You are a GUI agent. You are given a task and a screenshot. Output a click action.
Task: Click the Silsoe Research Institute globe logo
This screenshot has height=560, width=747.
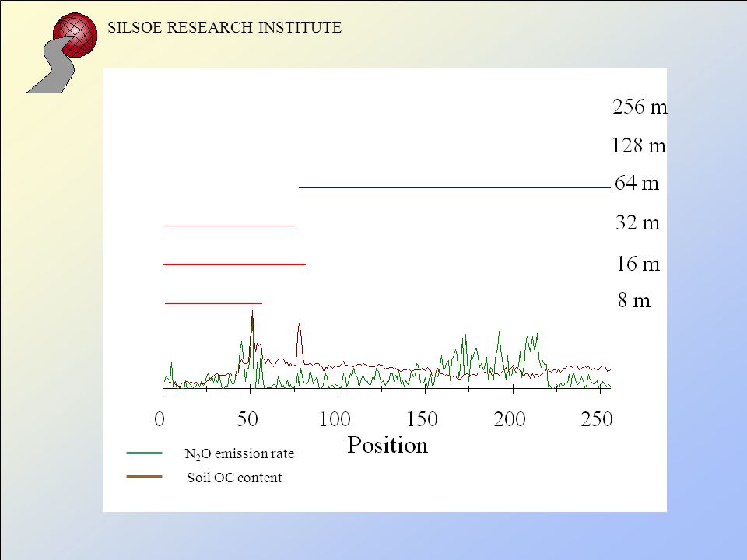61,52
